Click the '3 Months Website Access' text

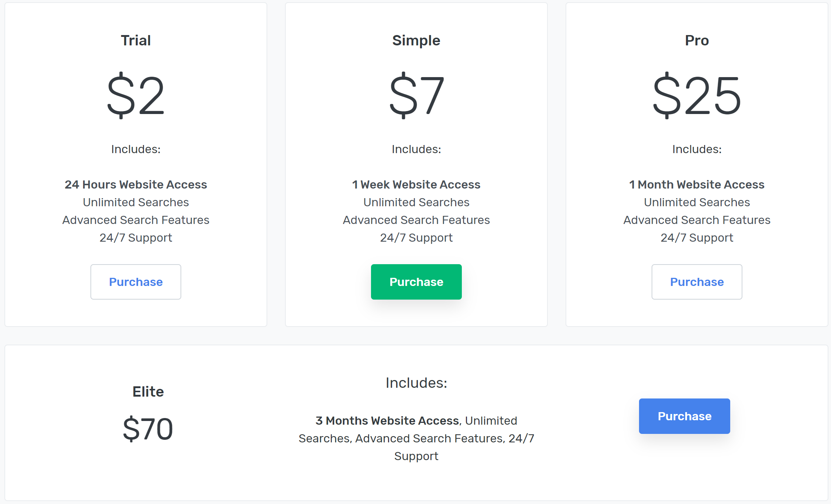[387, 421]
